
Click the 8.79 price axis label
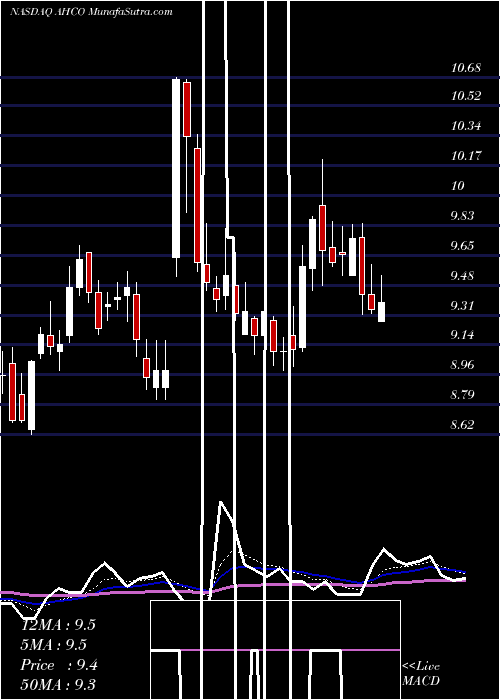(462, 395)
